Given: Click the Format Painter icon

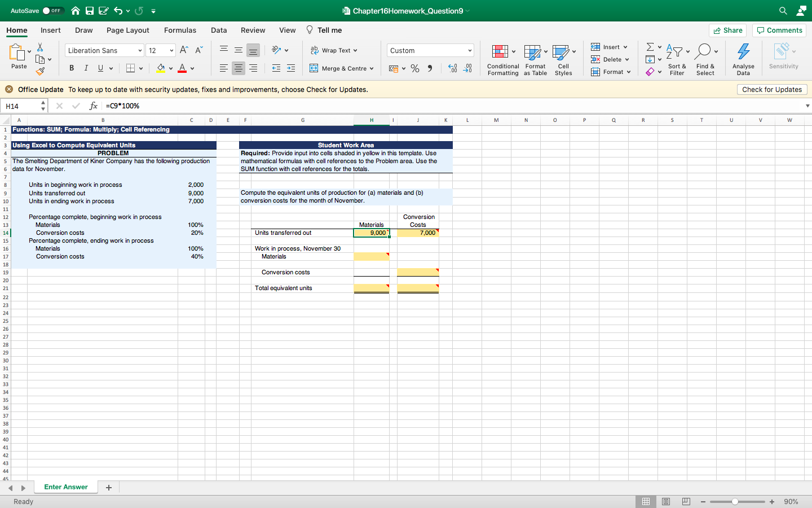Looking at the screenshot, I should pyautogui.click(x=41, y=71).
